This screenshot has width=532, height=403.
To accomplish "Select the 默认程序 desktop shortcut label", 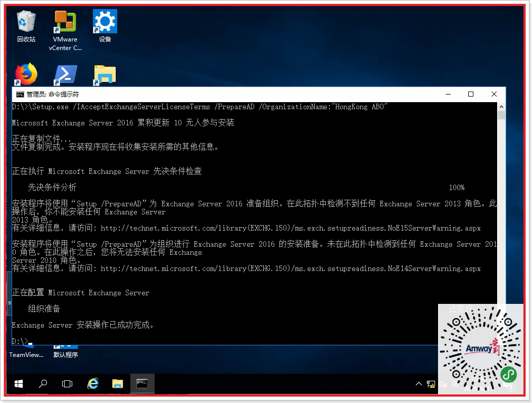I will [66, 355].
